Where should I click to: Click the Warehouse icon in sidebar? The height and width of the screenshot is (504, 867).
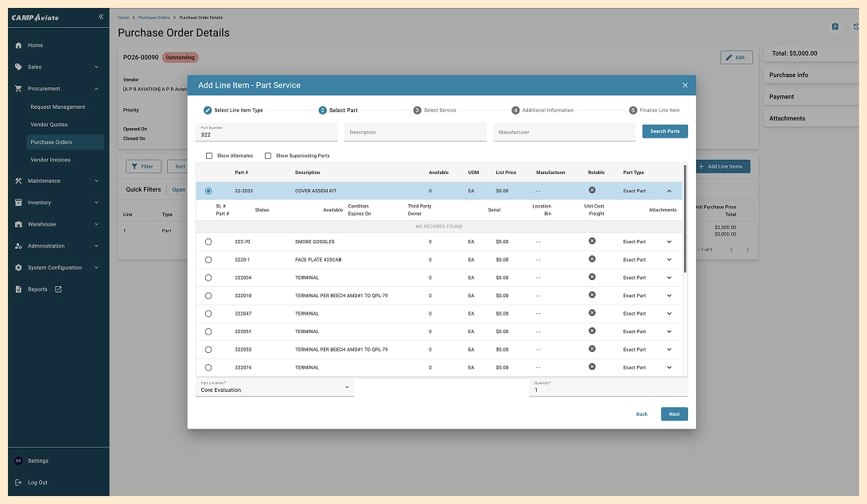pos(18,224)
